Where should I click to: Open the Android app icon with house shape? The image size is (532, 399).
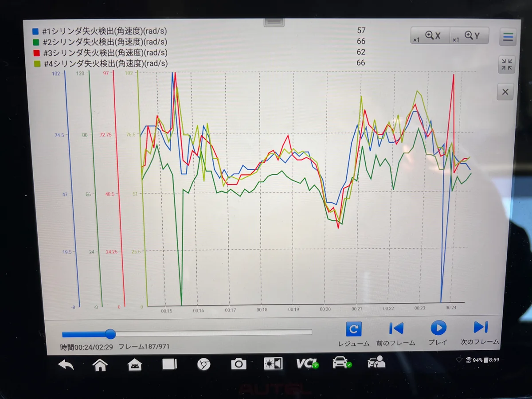click(x=135, y=365)
